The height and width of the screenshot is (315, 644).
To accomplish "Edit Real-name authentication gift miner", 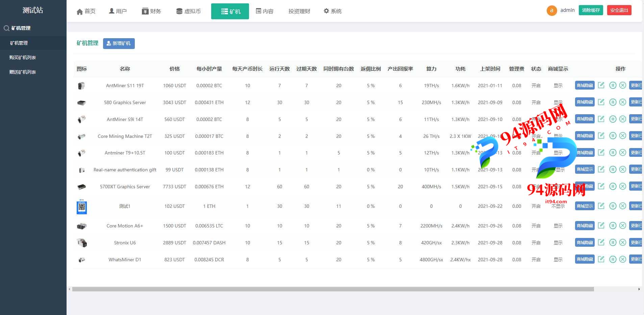I will click(601, 169).
